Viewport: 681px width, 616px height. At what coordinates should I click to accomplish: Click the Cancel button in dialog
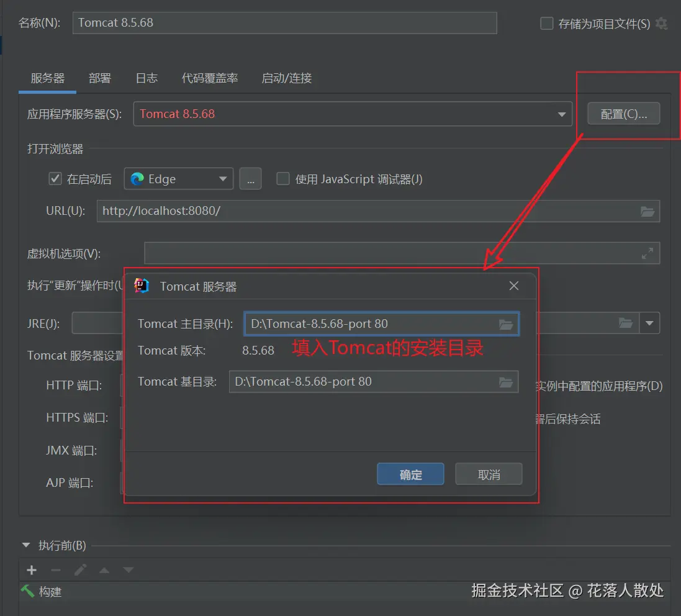click(x=489, y=474)
